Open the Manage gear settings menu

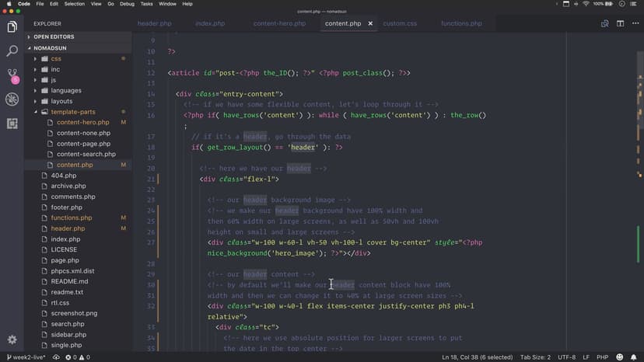pyautogui.click(x=12, y=339)
